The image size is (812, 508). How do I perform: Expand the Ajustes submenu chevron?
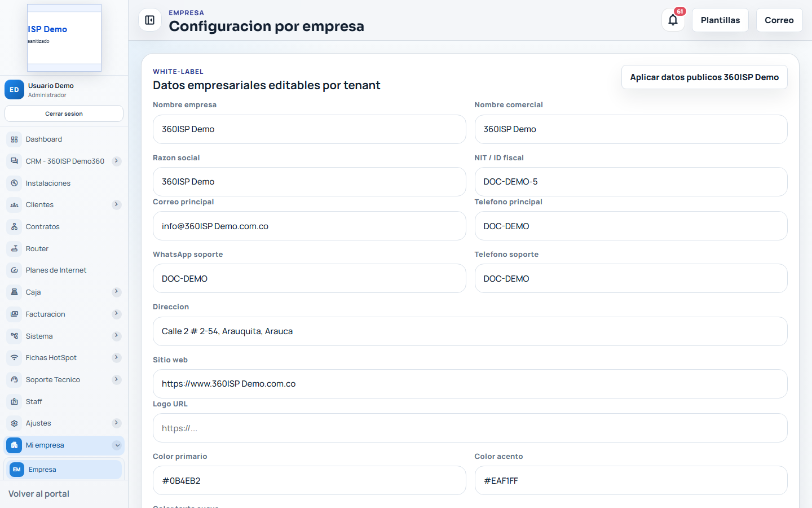pyautogui.click(x=117, y=423)
